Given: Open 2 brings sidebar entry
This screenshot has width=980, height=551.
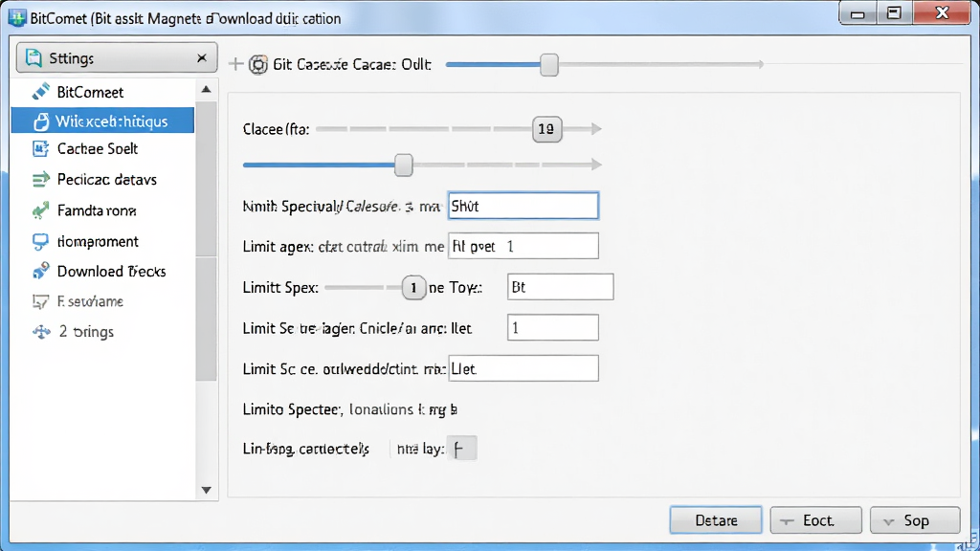Looking at the screenshot, I should click(102, 332).
